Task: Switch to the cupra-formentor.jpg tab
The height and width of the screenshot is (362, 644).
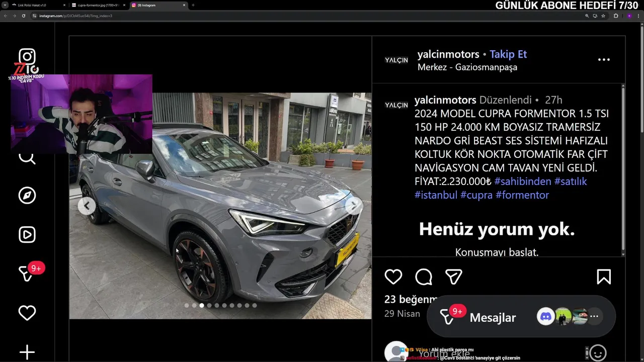Action: tap(98, 5)
